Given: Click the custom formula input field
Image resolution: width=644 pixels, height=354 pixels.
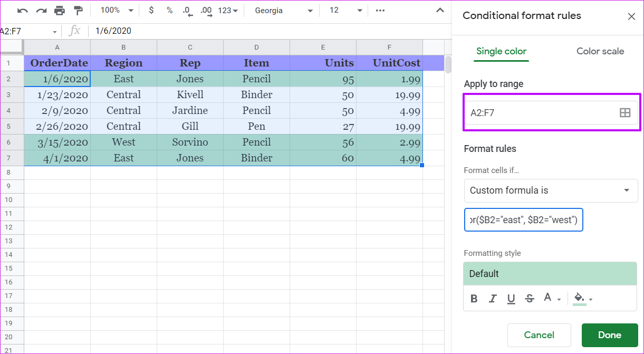Looking at the screenshot, I should pyautogui.click(x=523, y=220).
